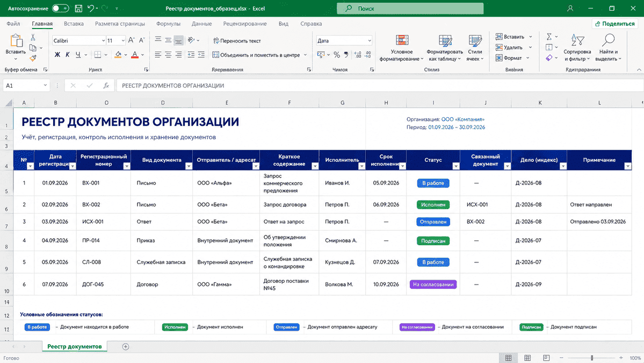
Task: Open filter dropdown for Статус column
Action: pyautogui.click(x=455, y=166)
